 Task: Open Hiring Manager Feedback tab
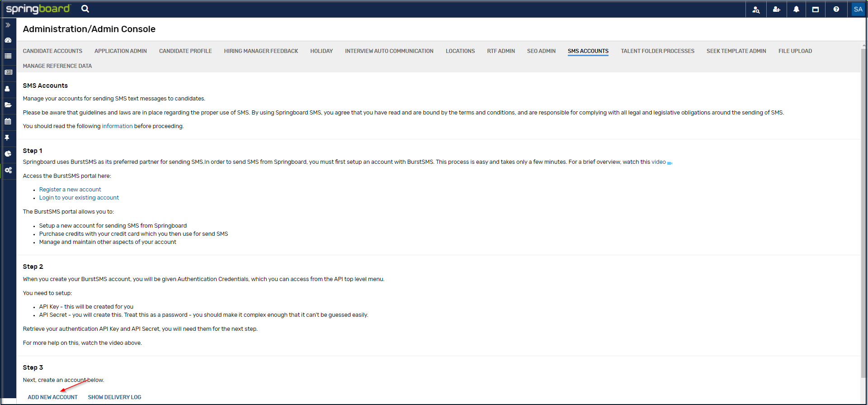coord(261,51)
